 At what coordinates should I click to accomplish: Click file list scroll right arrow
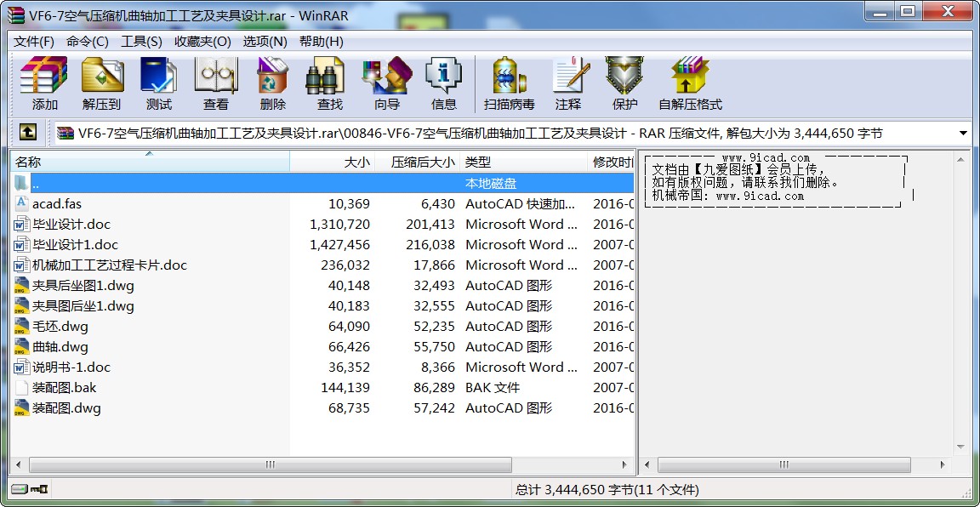[x=625, y=464]
